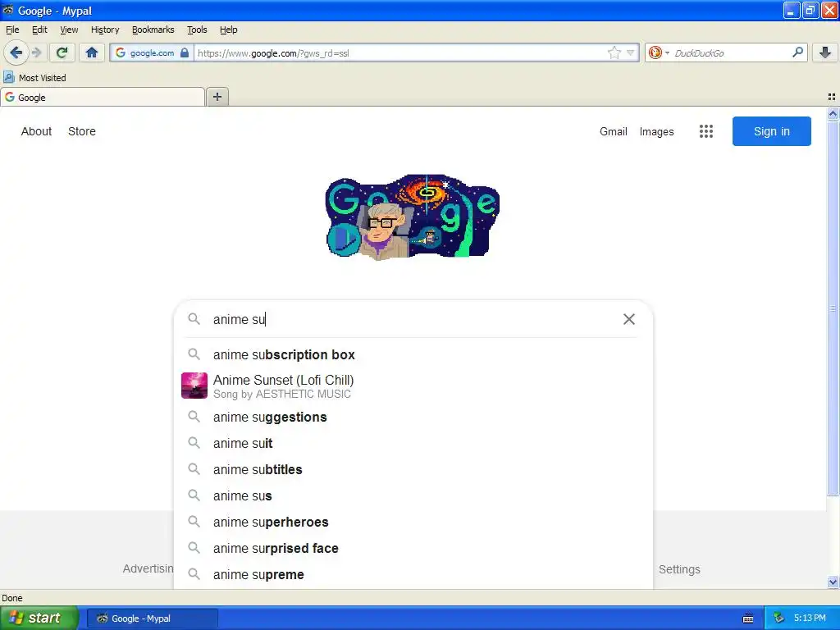The height and width of the screenshot is (630, 840).
Task: Choose suggestion anime sus
Action: pyautogui.click(x=413, y=495)
